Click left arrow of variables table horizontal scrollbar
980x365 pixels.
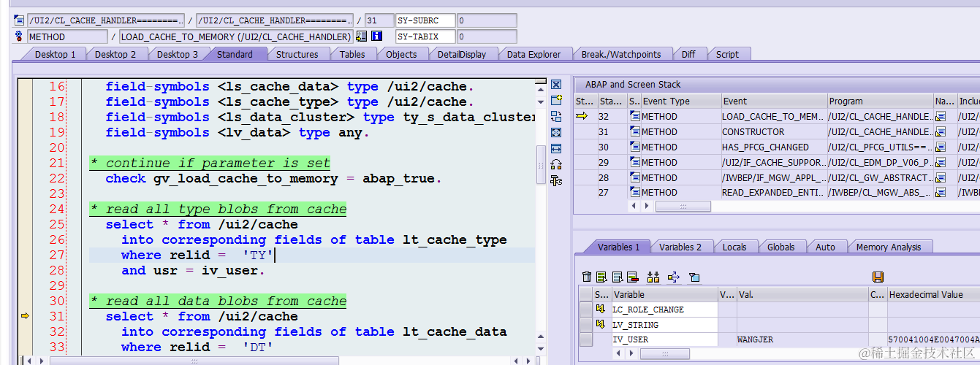(620, 353)
